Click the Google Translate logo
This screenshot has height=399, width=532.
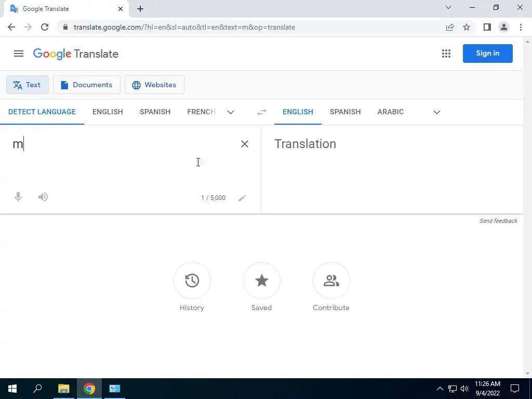point(76,54)
